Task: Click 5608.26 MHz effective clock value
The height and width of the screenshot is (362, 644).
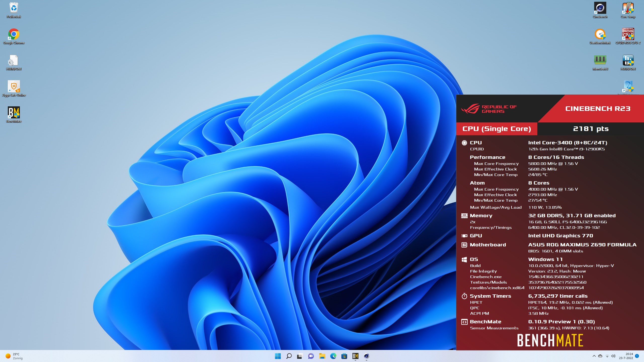Action: 543,169
